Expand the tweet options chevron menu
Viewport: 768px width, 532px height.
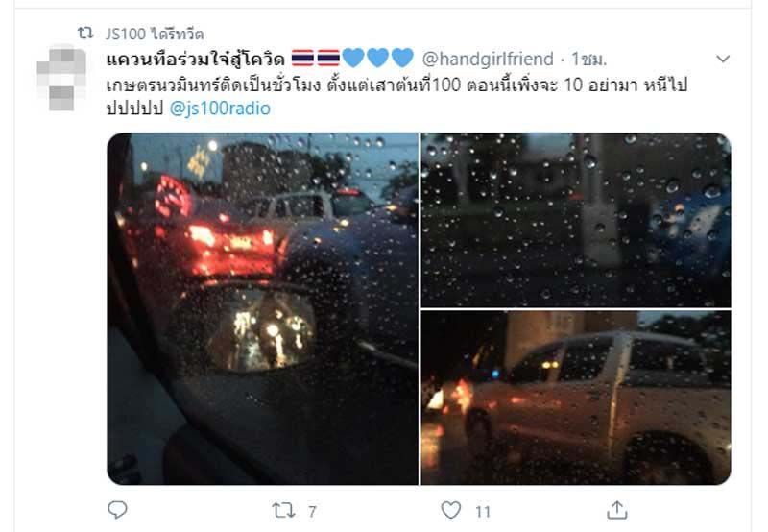click(x=723, y=59)
